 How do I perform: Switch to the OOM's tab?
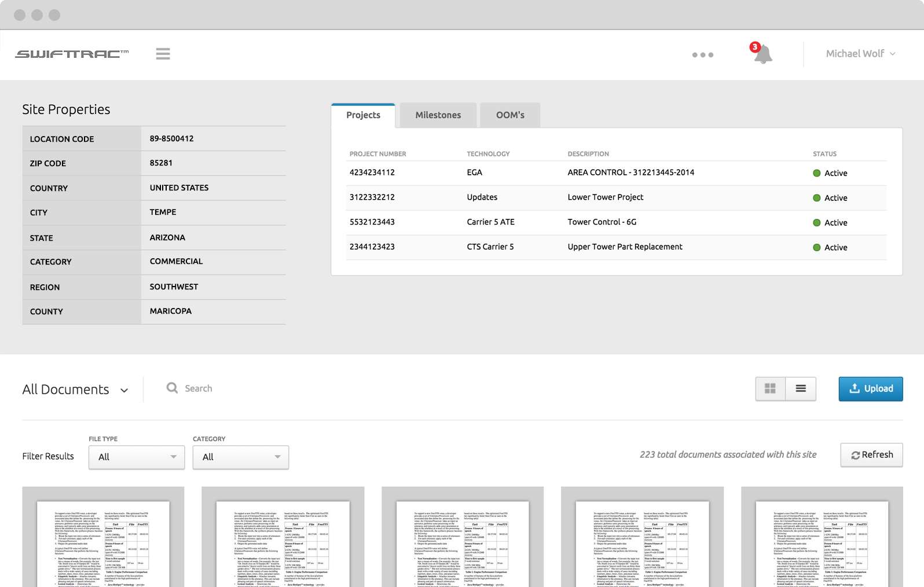(x=510, y=115)
